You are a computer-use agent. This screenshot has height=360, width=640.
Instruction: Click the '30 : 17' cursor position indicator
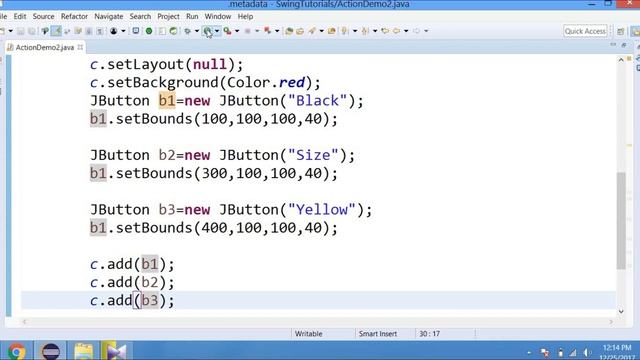[429, 334]
